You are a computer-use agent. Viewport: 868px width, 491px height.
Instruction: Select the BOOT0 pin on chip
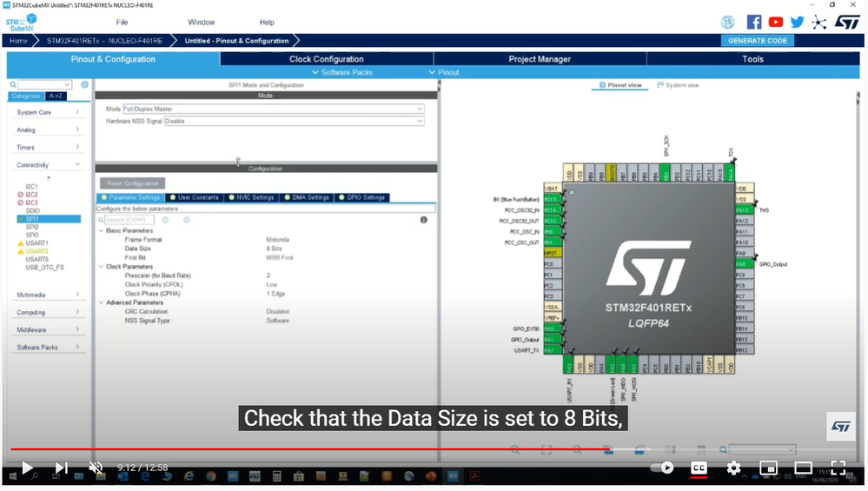[x=611, y=172]
